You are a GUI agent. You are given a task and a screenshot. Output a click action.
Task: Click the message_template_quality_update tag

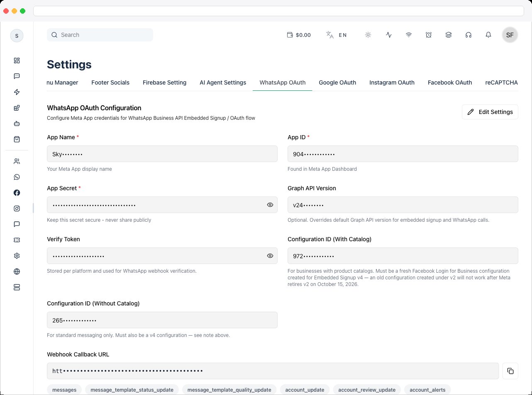(x=229, y=390)
